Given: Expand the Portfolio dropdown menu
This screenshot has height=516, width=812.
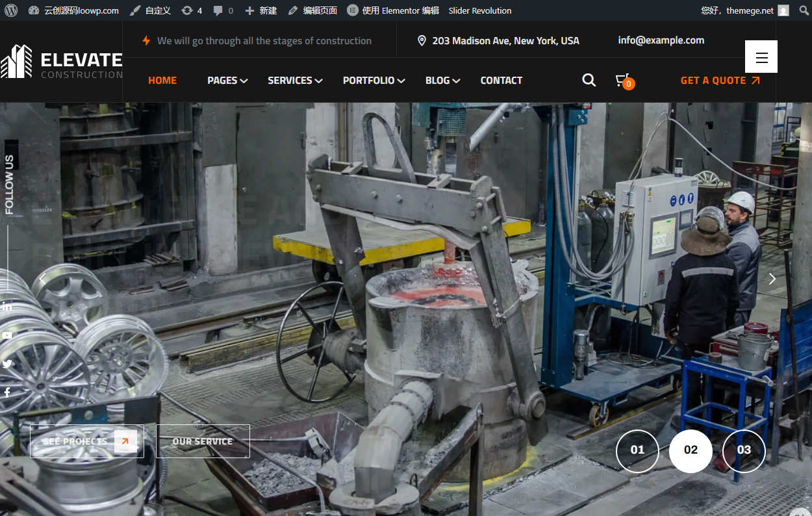Looking at the screenshot, I should [x=374, y=81].
